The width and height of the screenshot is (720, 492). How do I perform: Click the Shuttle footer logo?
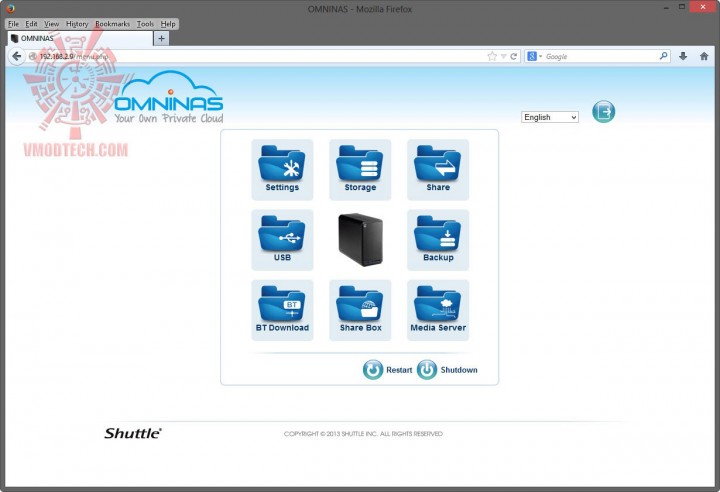click(133, 433)
